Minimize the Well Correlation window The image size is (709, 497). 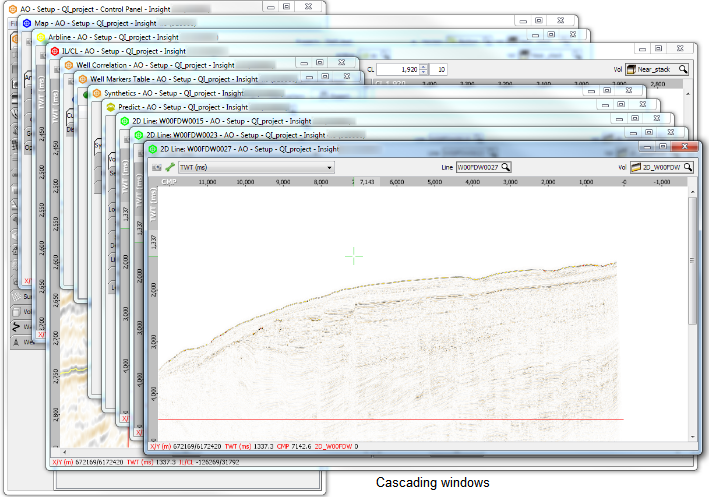[304, 63]
